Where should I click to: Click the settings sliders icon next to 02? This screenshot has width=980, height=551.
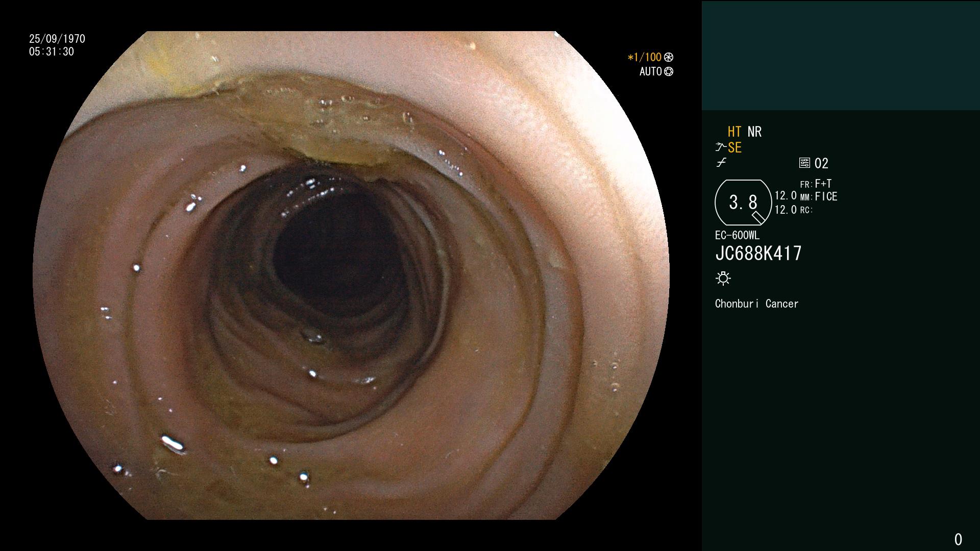pyautogui.click(x=804, y=163)
